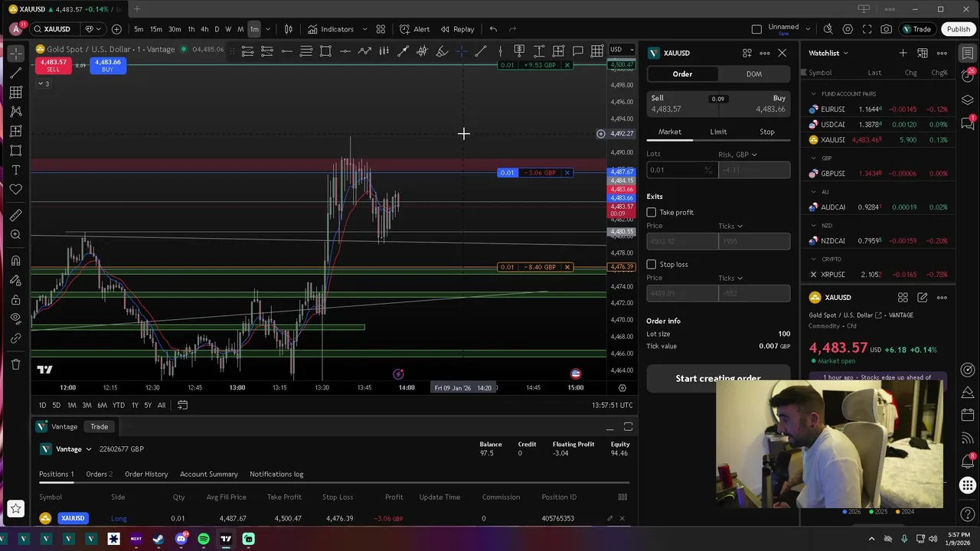
Task: Open watchlist advanced view icon
Action: [923, 53]
